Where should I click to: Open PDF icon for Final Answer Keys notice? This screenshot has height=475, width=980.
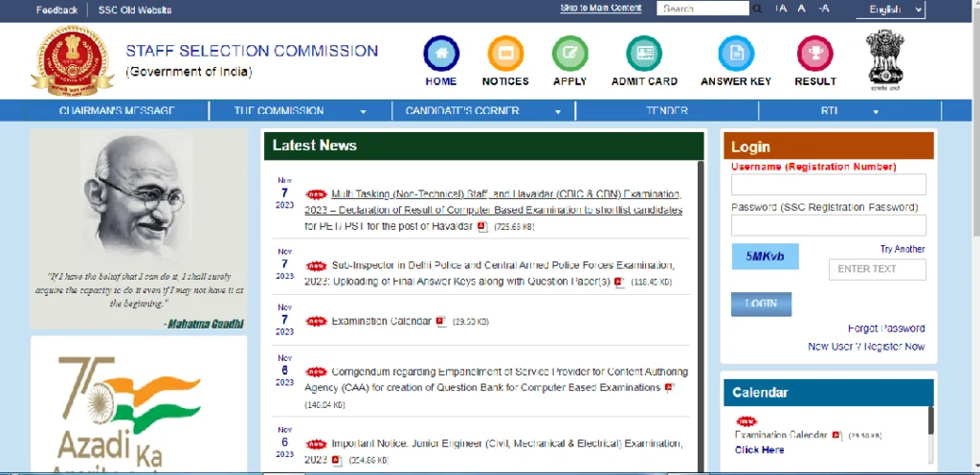coord(619,283)
